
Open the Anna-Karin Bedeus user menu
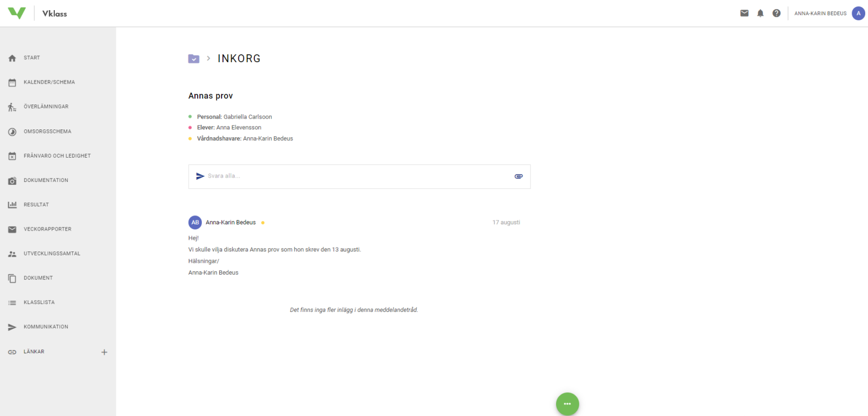click(x=820, y=14)
